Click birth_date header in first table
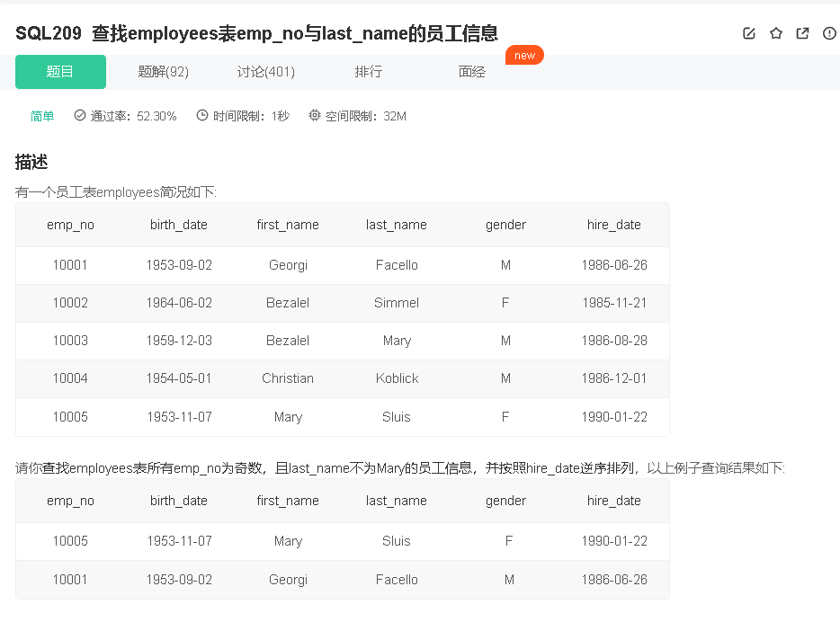Image resolution: width=840 pixels, height=622 pixels. [179, 225]
